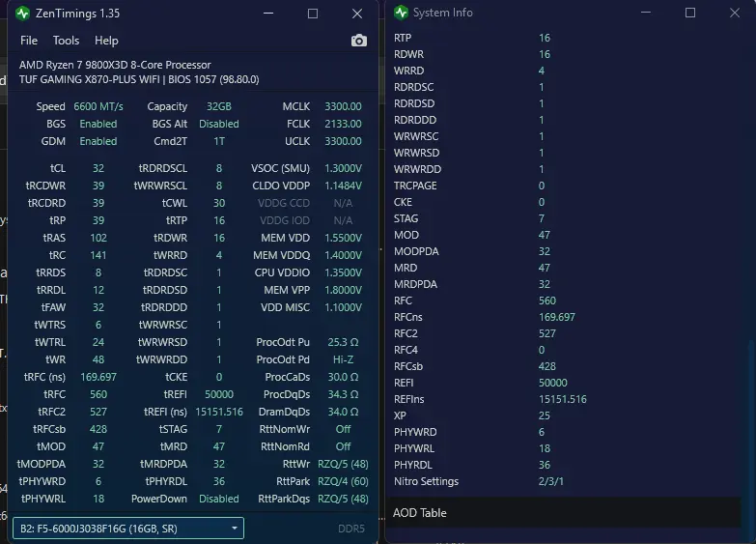Select the ProcOdt Pd value Hi-Z
This screenshot has height=544, width=756.
(343, 359)
